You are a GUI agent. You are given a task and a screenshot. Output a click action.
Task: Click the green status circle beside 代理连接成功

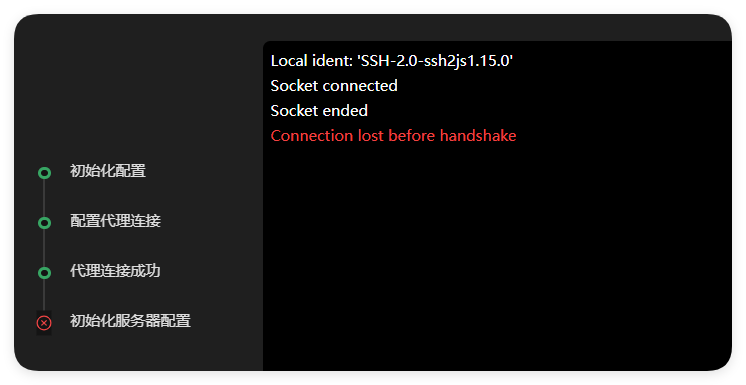point(44,273)
